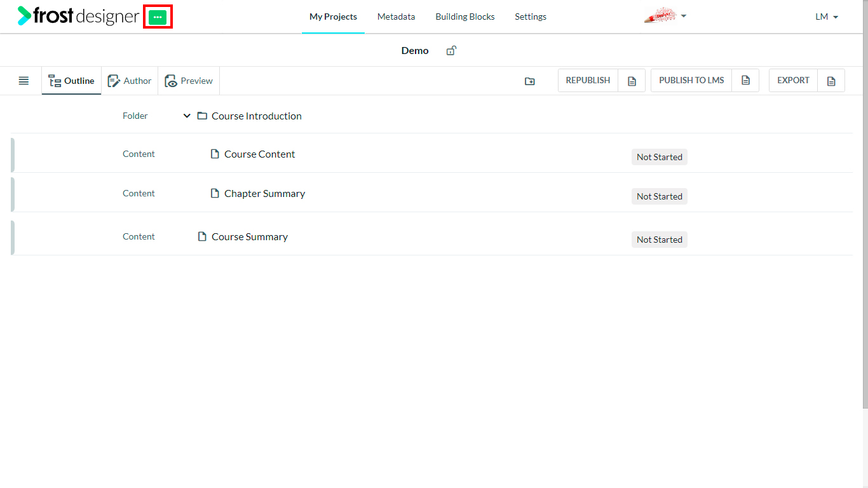Click the EXPORT button

point(793,81)
